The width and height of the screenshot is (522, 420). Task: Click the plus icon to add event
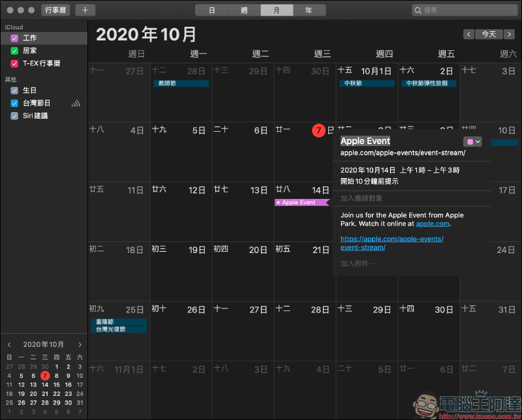coord(85,10)
